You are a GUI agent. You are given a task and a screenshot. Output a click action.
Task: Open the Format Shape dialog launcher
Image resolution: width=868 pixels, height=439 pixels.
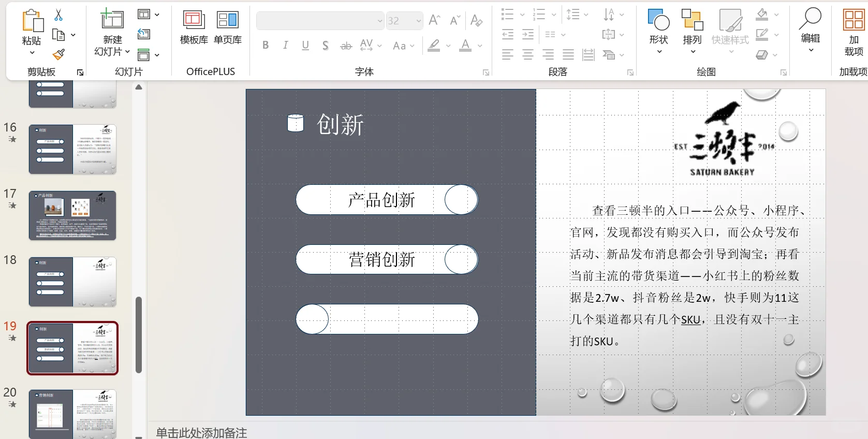pyautogui.click(x=784, y=72)
